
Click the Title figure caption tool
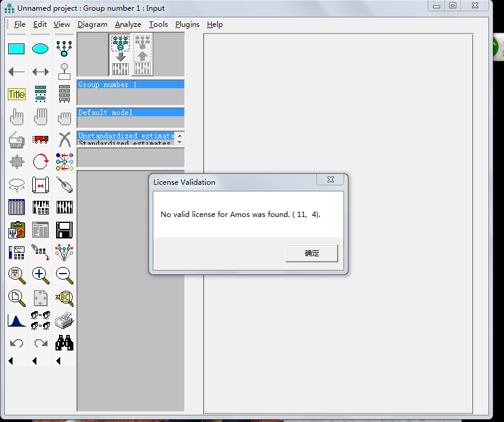pyautogui.click(x=16, y=94)
